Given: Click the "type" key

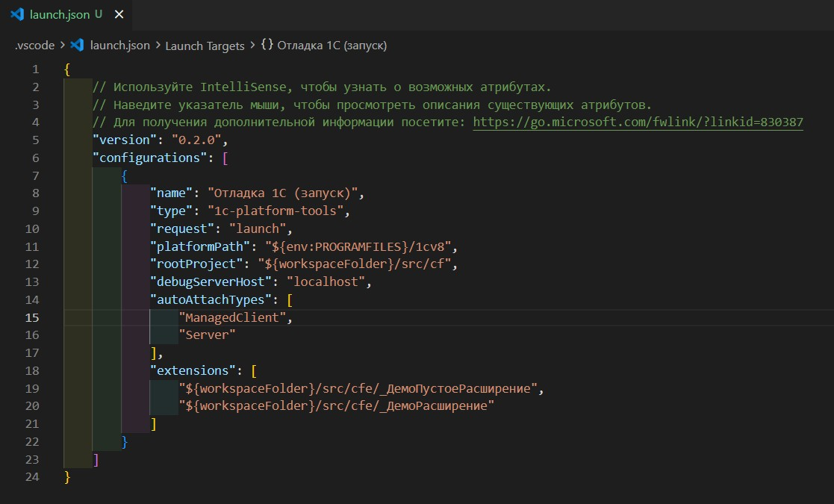Looking at the screenshot, I should 171,211.
